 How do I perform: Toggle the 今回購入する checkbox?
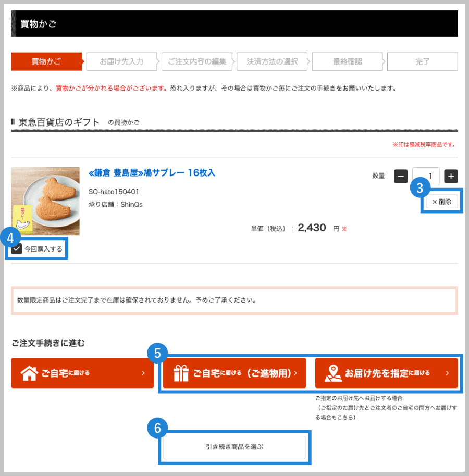click(x=17, y=249)
